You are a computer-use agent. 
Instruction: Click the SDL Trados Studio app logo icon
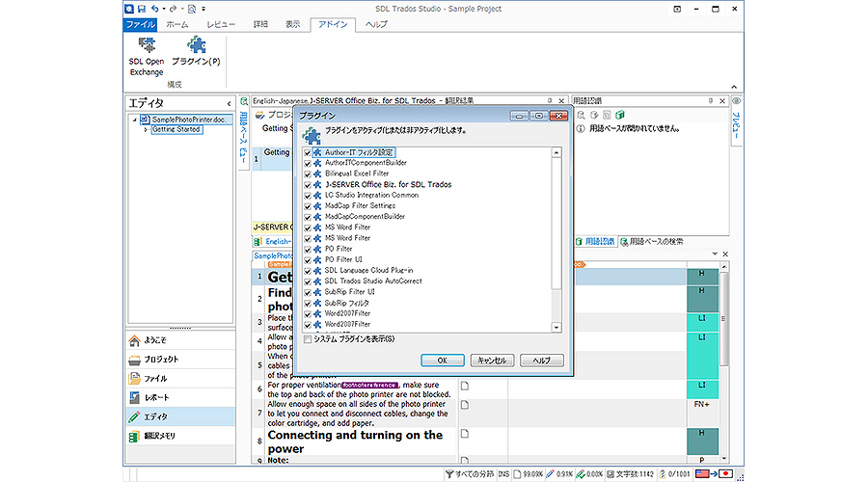[129, 9]
